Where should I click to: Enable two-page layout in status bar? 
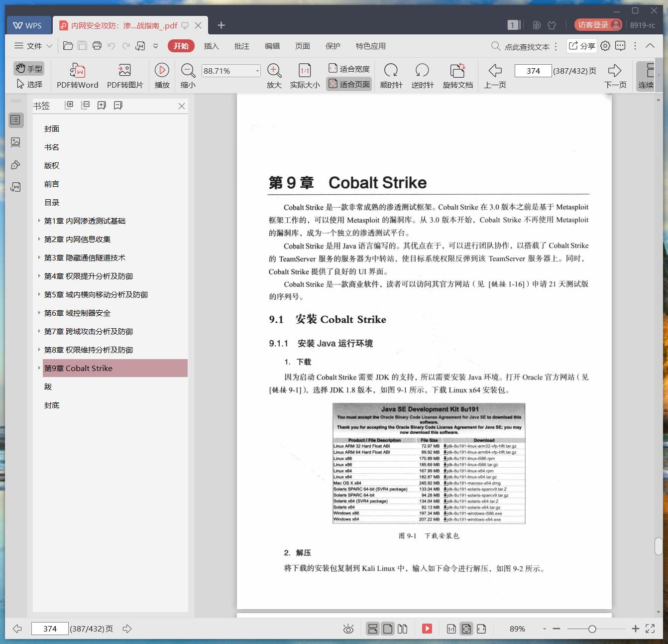[403, 629]
